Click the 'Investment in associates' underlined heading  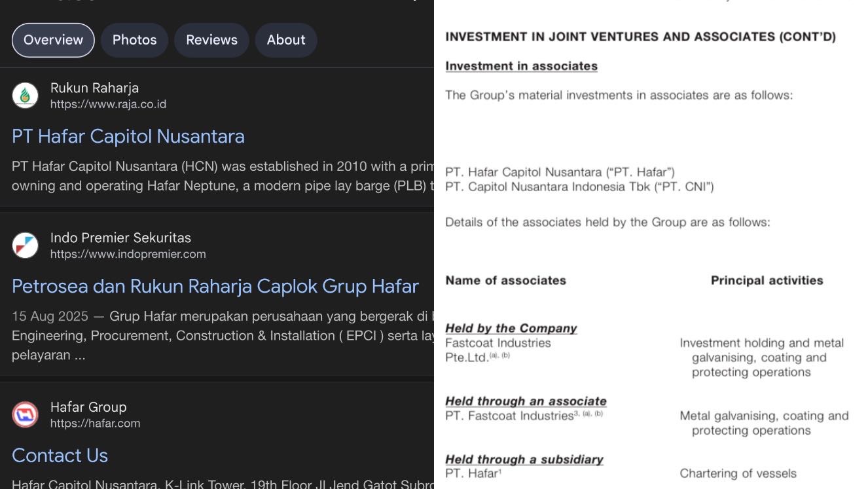point(521,66)
